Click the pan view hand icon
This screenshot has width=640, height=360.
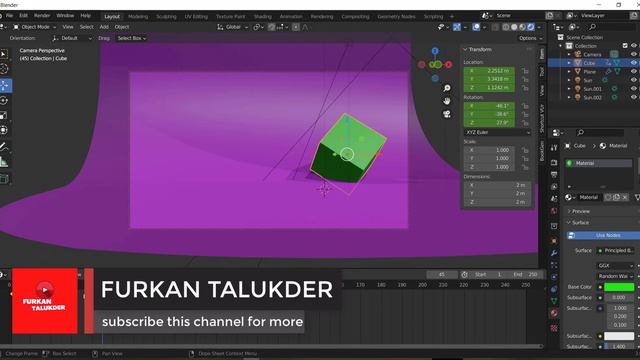447,101
